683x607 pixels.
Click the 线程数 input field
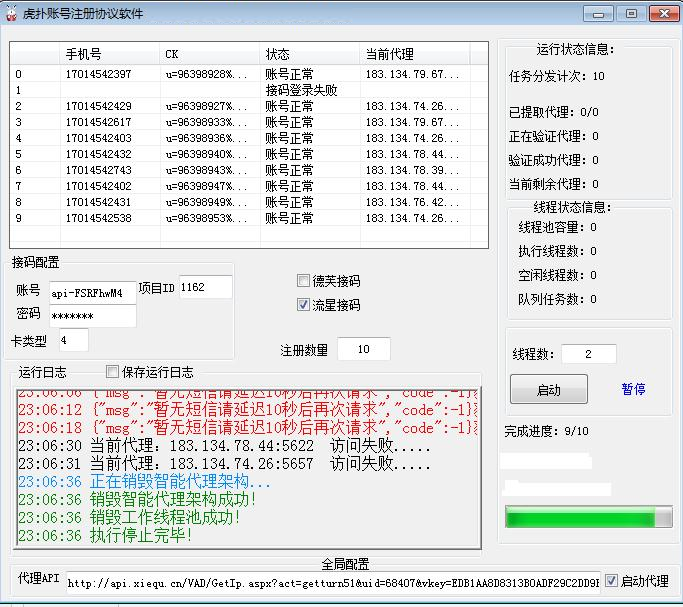588,354
